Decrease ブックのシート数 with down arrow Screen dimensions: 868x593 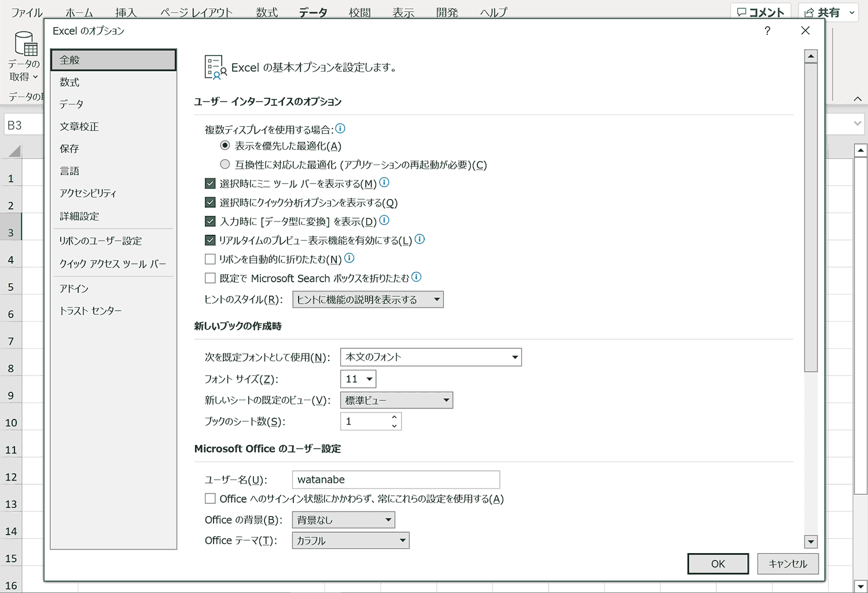394,426
